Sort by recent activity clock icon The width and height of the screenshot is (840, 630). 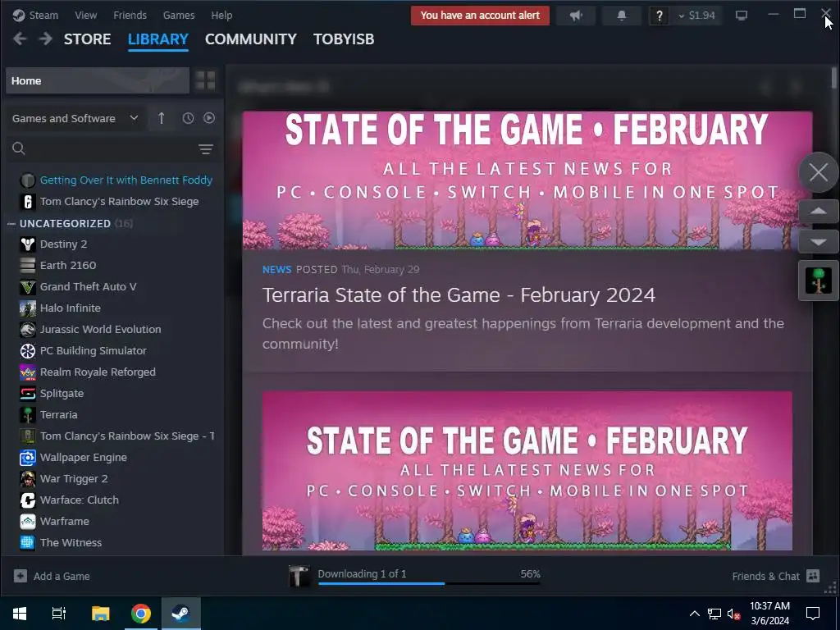click(x=188, y=118)
